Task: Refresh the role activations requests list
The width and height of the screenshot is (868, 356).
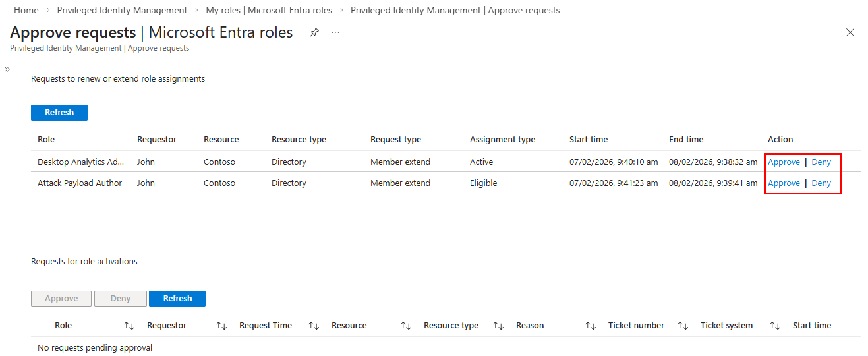Action: click(177, 299)
